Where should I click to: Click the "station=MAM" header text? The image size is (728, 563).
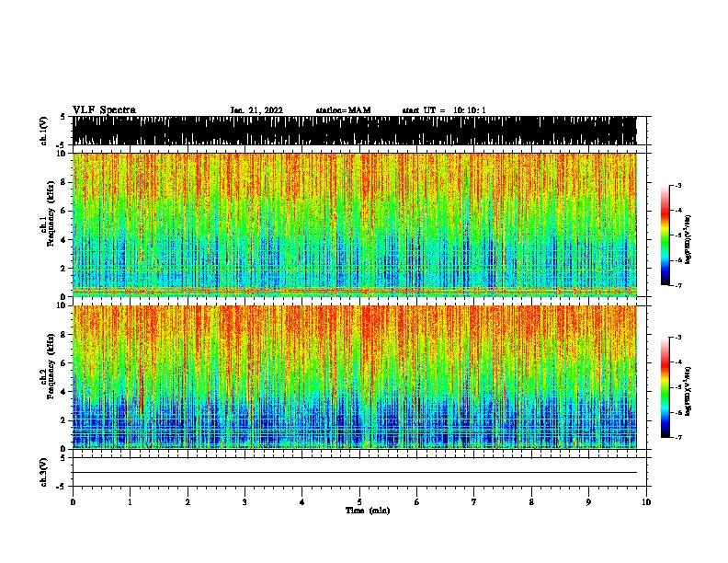pos(343,110)
